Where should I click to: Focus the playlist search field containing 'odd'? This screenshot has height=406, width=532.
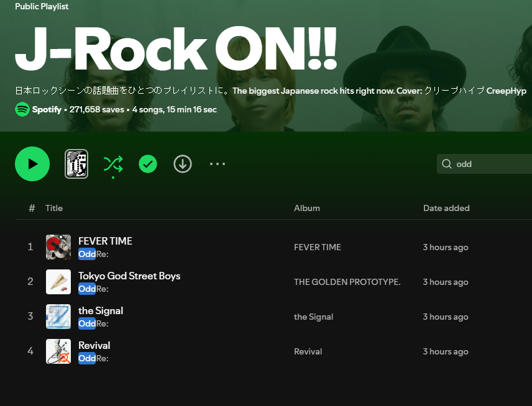484,164
